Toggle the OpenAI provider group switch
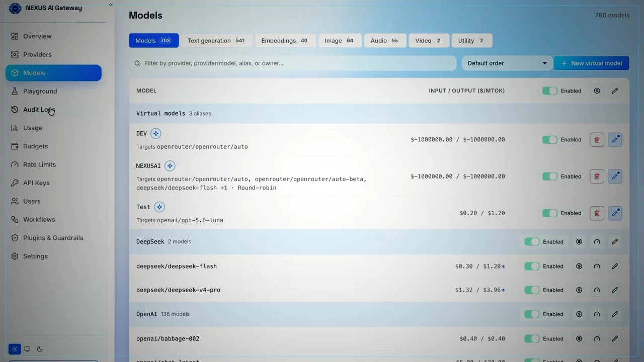 click(532, 314)
